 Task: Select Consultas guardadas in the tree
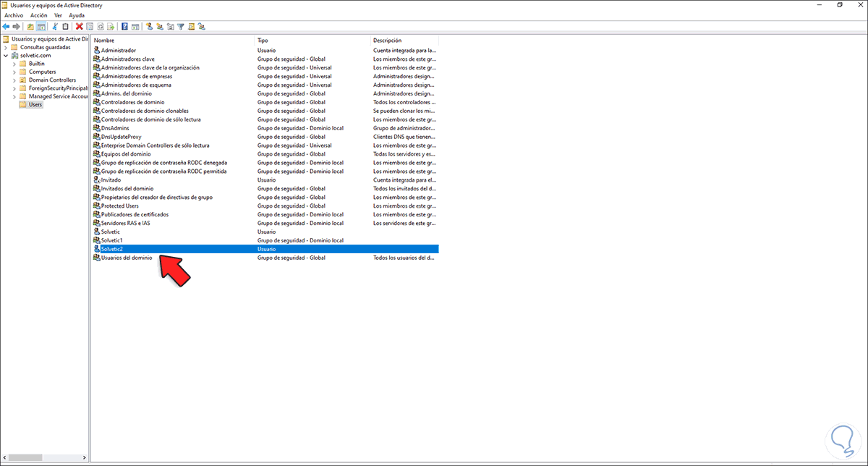[46, 47]
